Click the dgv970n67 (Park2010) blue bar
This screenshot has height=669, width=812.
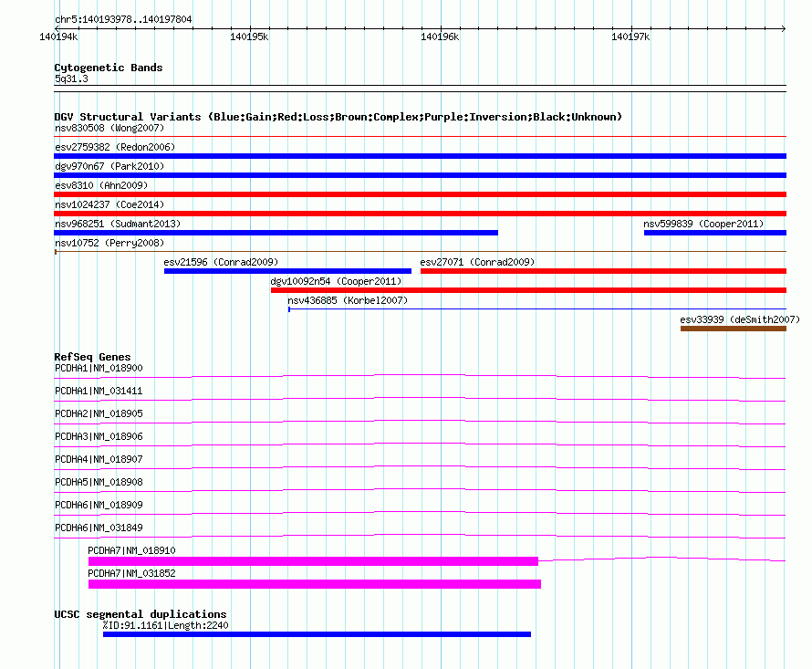[x=420, y=175]
